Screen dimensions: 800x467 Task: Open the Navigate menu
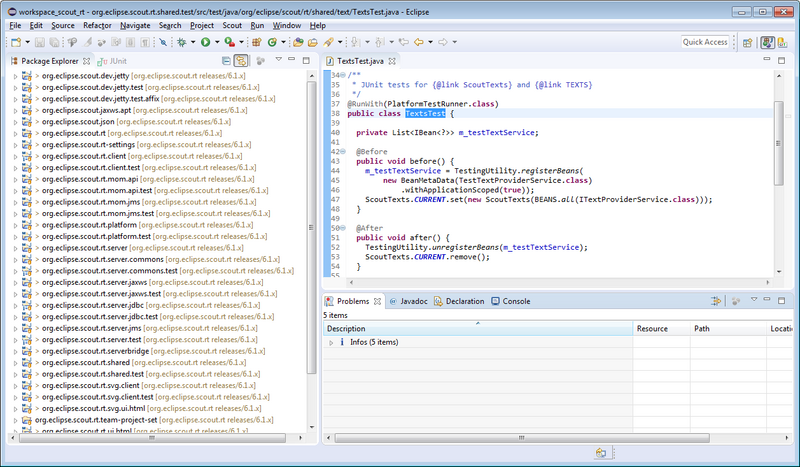point(135,26)
